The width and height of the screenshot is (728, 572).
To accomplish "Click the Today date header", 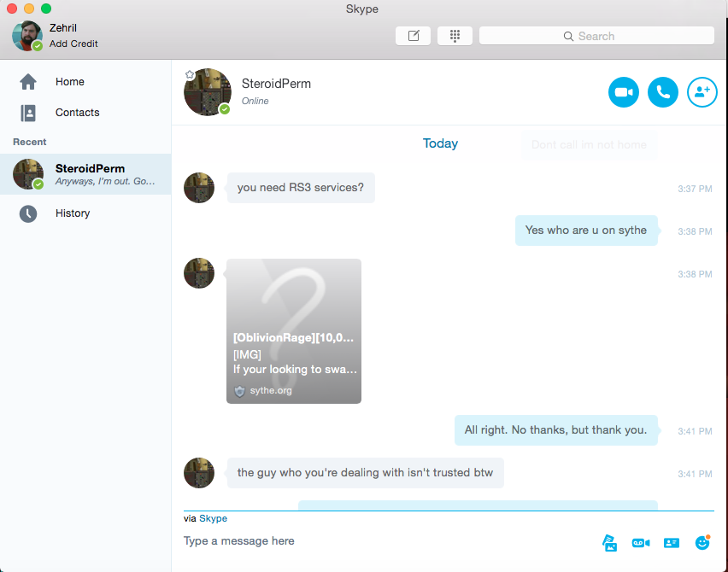I will [x=440, y=143].
